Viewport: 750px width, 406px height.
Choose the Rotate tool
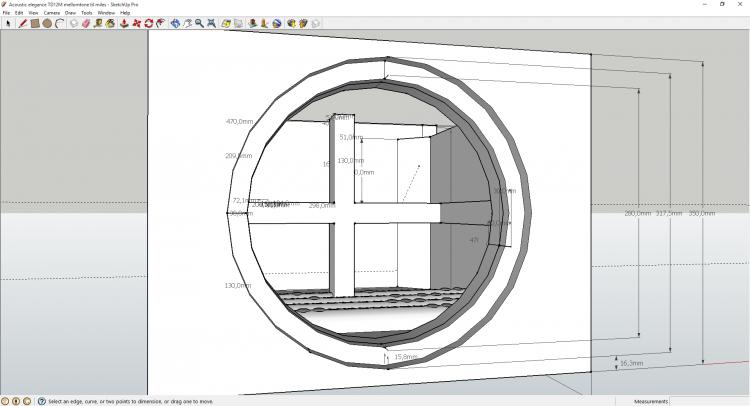[149, 22]
